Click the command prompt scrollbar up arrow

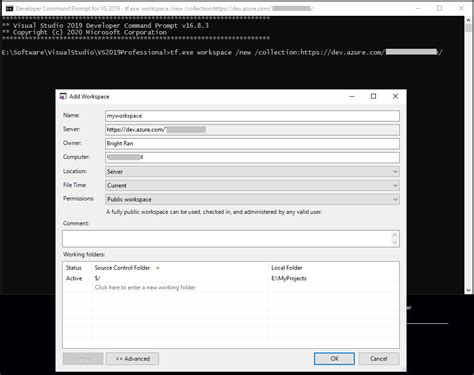pyautogui.click(x=468, y=20)
